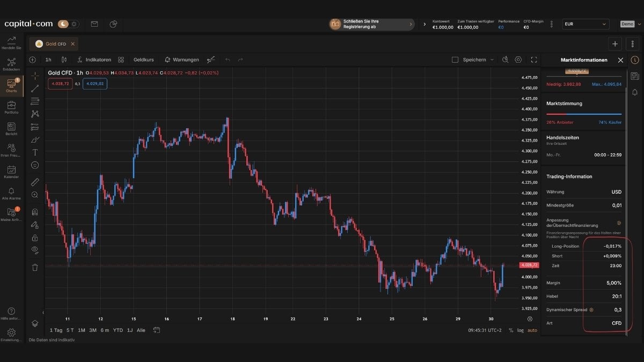Select the crosshair cursor tool
Image resolution: width=644 pixels, height=362 pixels.
[x=35, y=76]
